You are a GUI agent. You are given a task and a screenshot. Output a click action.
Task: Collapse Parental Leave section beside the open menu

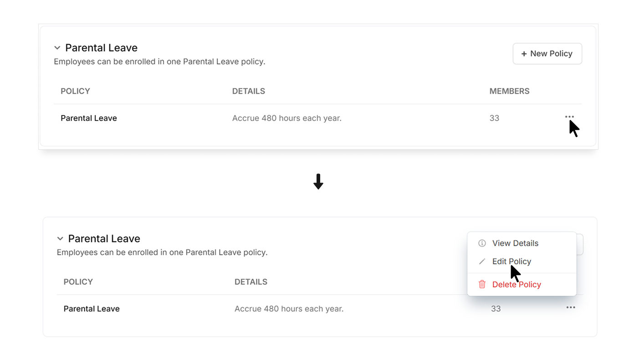[x=60, y=238]
